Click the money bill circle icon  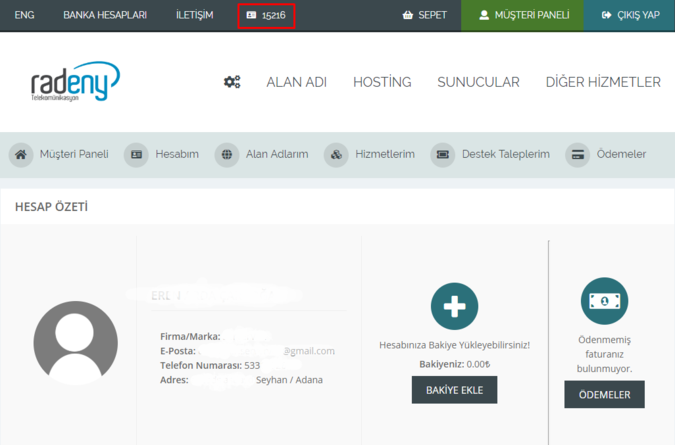point(604,301)
